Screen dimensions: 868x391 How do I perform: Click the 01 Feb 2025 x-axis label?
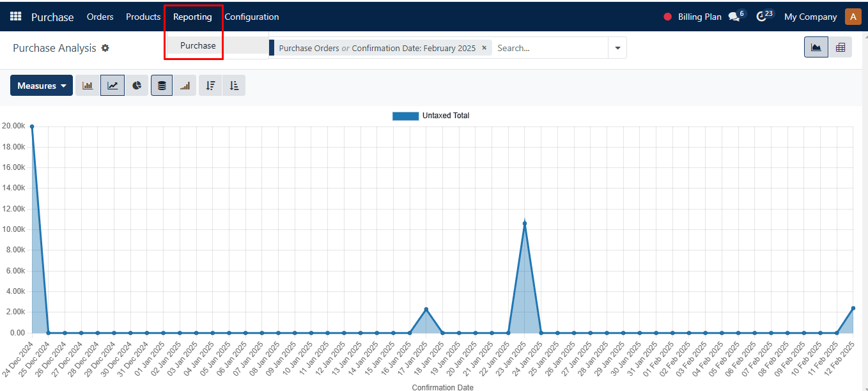(658, 360)
